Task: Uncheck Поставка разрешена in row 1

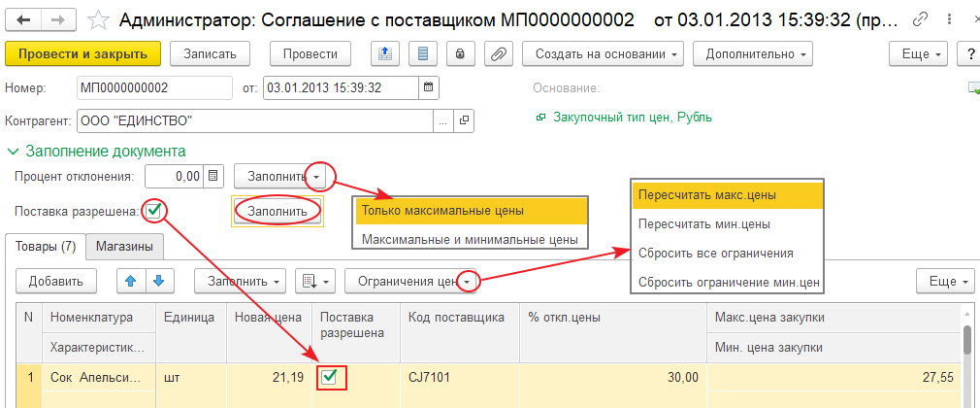Action: [329, 377]
